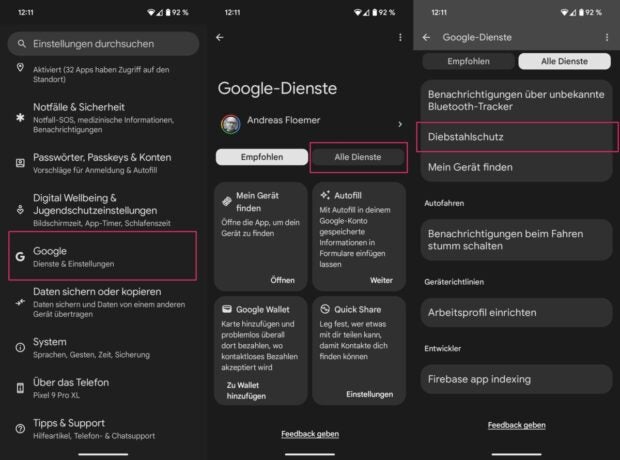Open Daten sichern oder kopieren
Screen dimensions: 620x460
[x=103, y=303]
